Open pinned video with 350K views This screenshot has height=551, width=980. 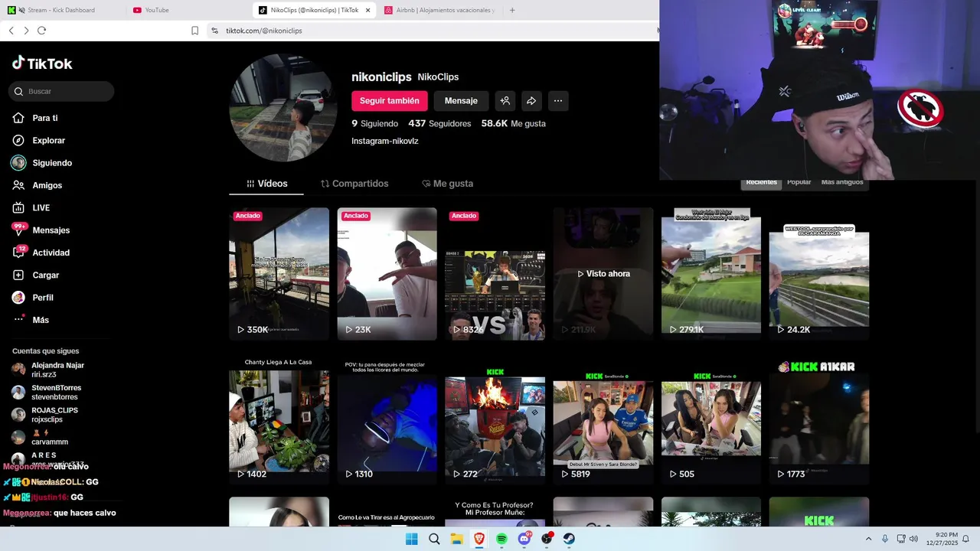279,274
